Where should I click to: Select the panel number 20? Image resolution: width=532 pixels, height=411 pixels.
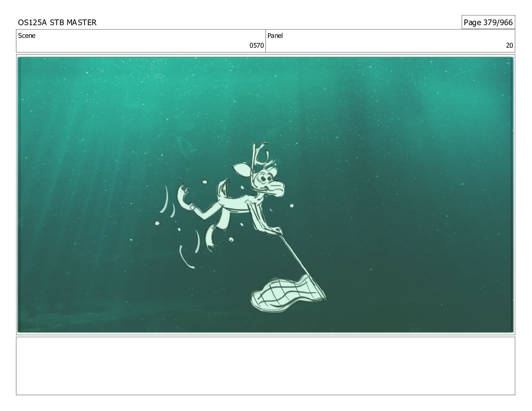click(509, 46)
